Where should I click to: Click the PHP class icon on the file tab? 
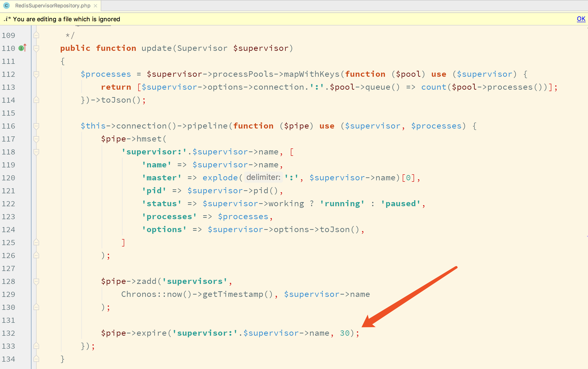click(7, 6)
